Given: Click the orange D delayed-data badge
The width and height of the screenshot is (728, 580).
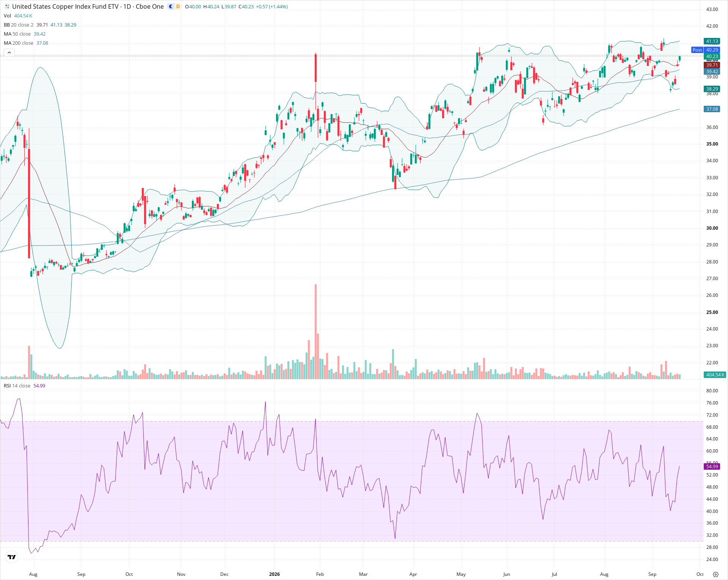Looking at the screenshot, I should (x=178, y=6).
